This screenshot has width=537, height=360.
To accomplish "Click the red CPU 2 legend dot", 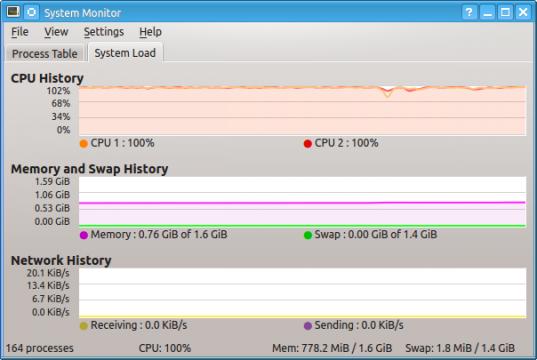I will tap(308, 144).
